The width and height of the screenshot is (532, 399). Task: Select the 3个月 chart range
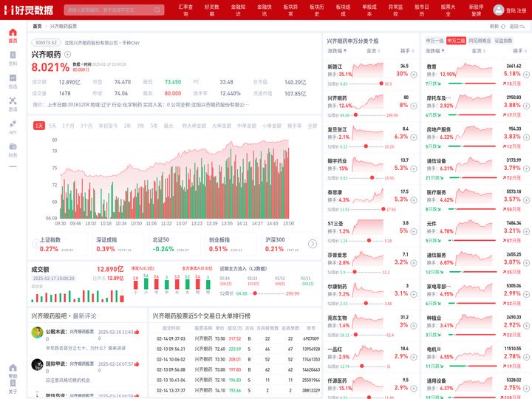tap(86, 126)
